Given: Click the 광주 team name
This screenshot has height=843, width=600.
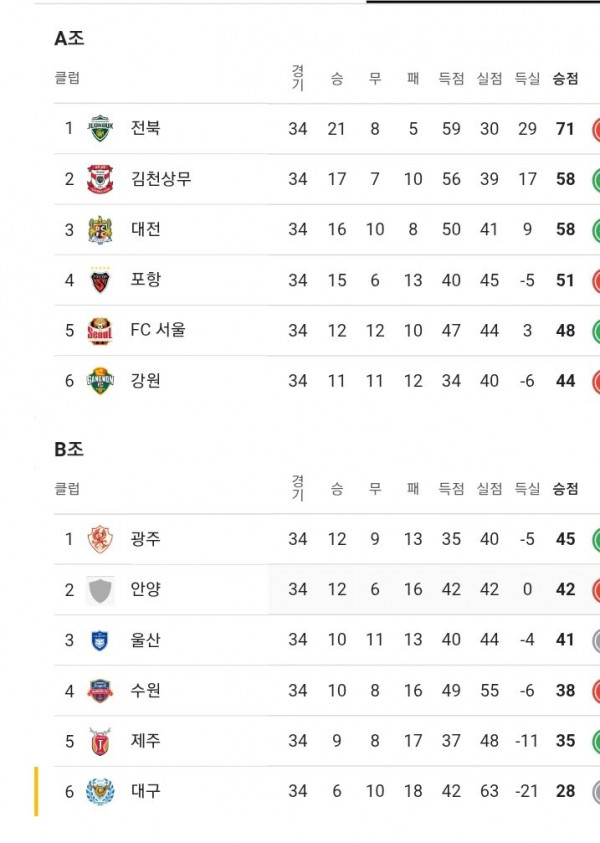Looking at the screenshot, I should (x=145, y=540).
